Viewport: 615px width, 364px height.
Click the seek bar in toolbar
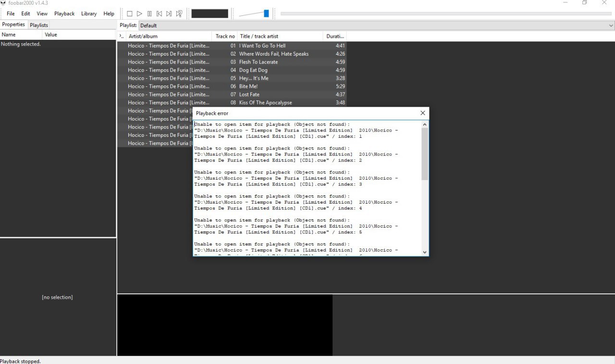click(446, 13)
